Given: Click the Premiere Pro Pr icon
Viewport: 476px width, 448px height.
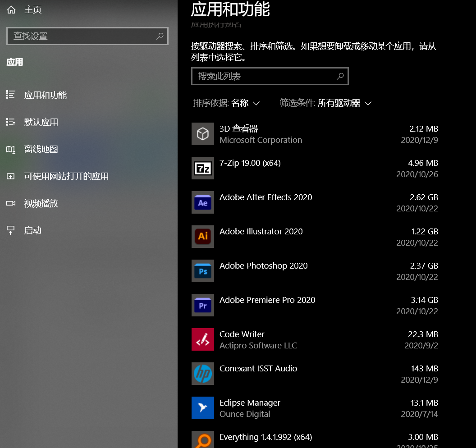Looking at the screenshot, I should (x=203, y=305).
